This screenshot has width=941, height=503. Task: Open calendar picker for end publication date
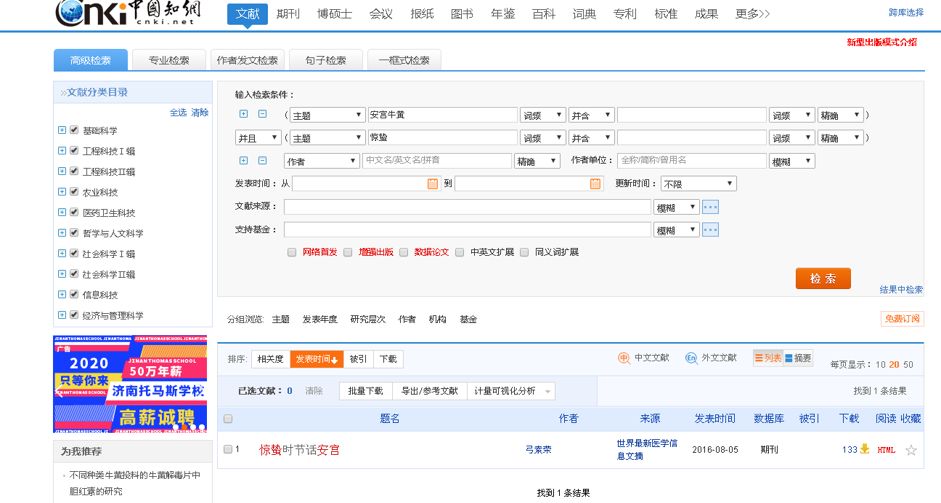596,184
